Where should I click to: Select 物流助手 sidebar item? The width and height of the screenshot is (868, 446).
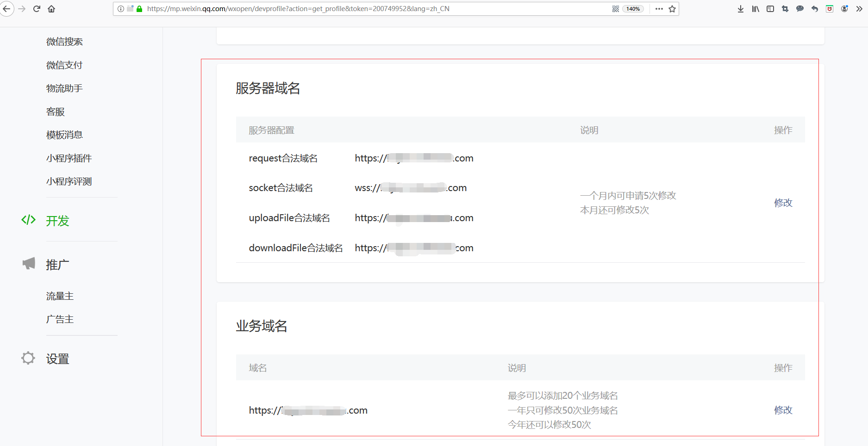coord(64,88)
